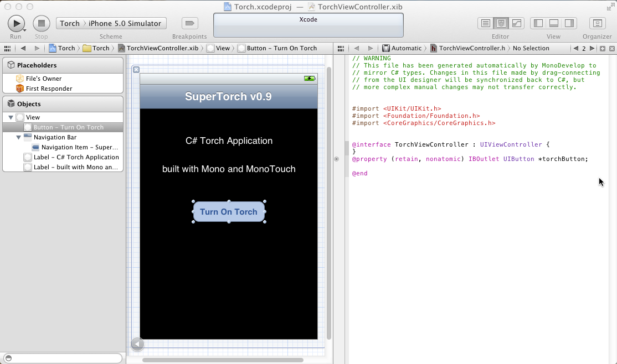Select the Assistant editor mode
The width and height of the screenshot is (617, 364).
(x=501, y=23)
